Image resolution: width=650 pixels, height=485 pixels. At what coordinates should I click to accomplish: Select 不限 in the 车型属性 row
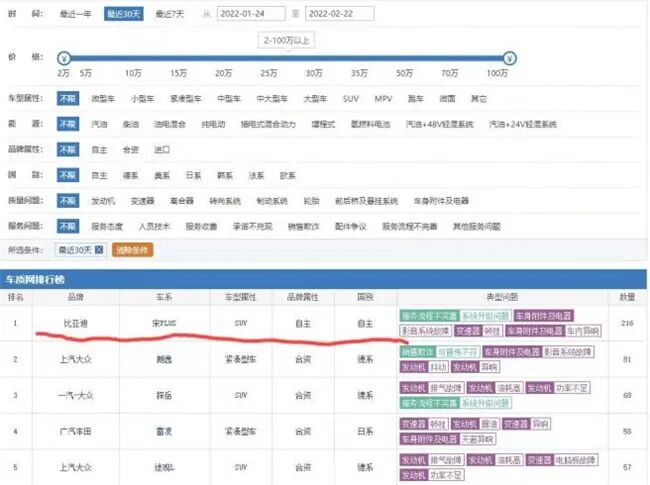[68, 99]
